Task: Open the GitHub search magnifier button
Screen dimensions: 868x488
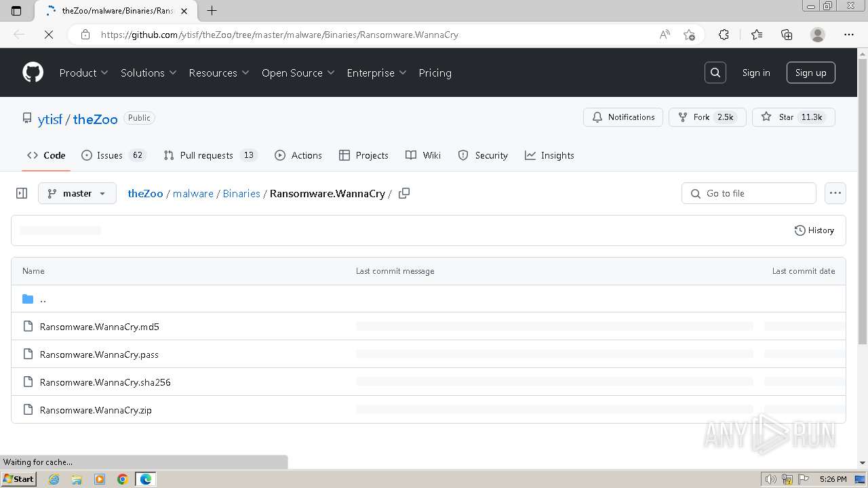Action: click(x=715, y=73)
